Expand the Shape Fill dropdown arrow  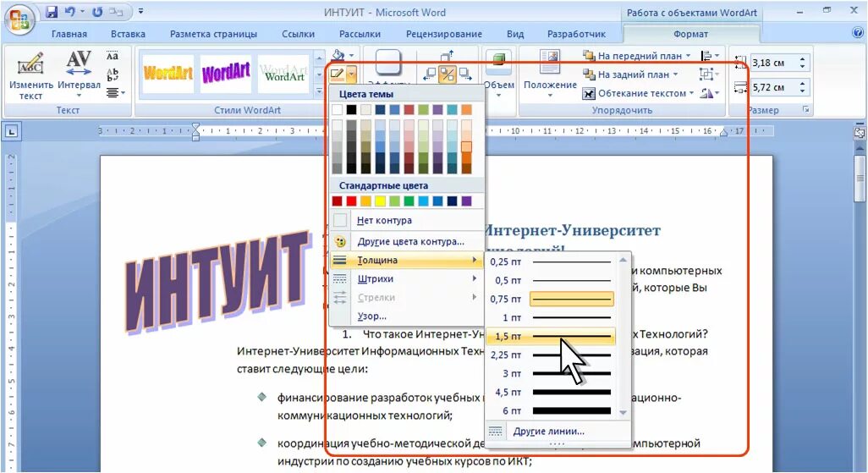352,55
